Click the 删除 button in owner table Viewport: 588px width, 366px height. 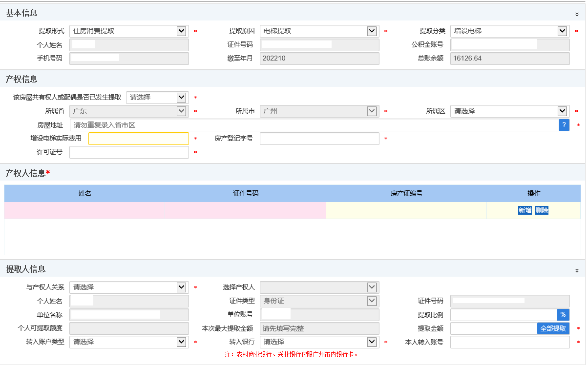point(542,210)
